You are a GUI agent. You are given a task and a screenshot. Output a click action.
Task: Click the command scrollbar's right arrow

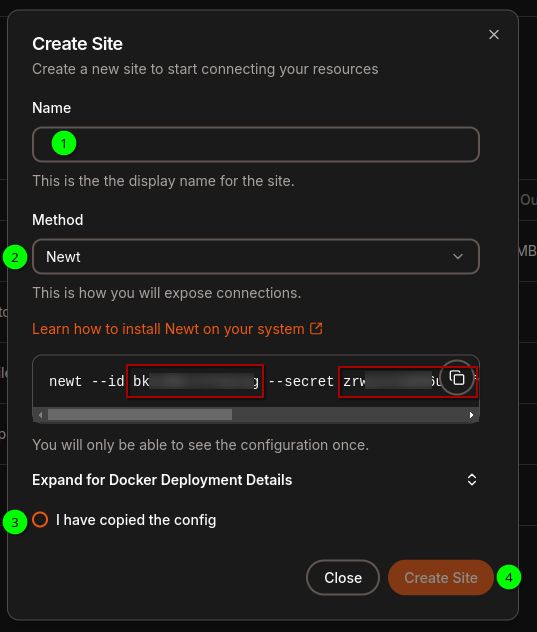coord(471,415)
